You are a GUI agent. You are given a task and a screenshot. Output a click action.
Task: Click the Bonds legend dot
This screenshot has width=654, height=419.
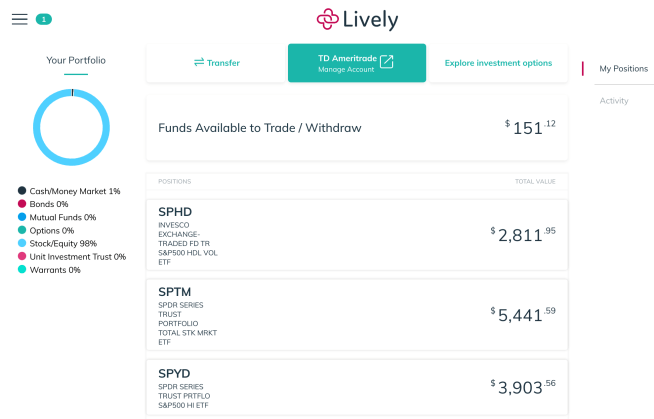click(22, 203)
